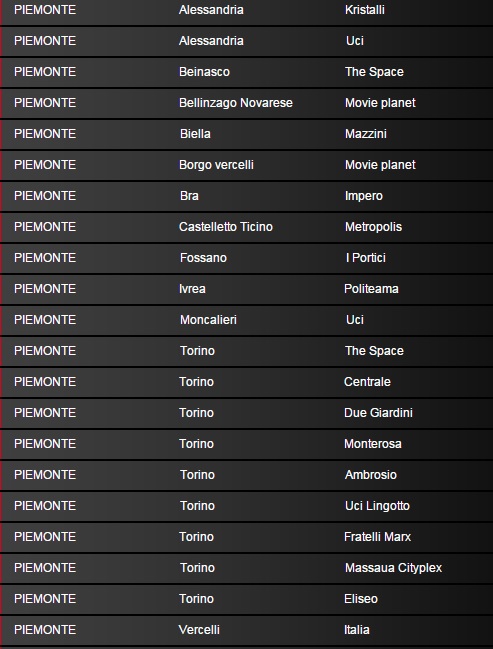493x649 pixels.
Task: Open the Ambrosio cinema entry
Action: pyautogui.click(x=370, y=475)
